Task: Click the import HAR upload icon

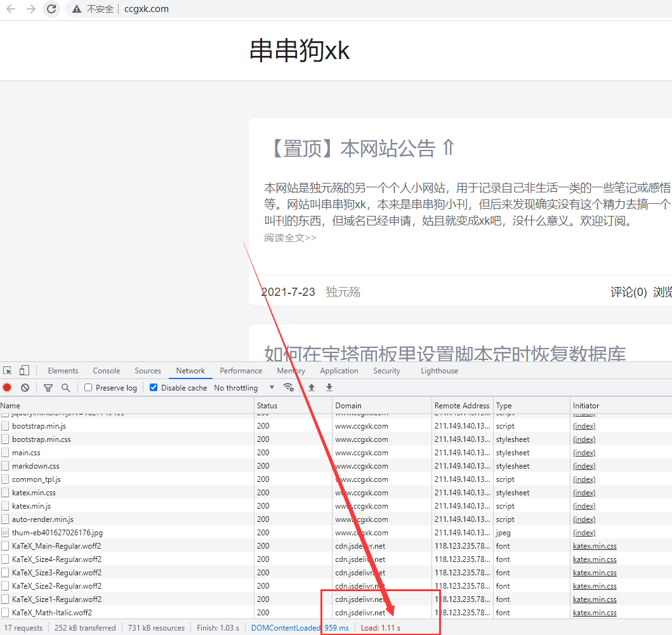Action: [312, 387]
